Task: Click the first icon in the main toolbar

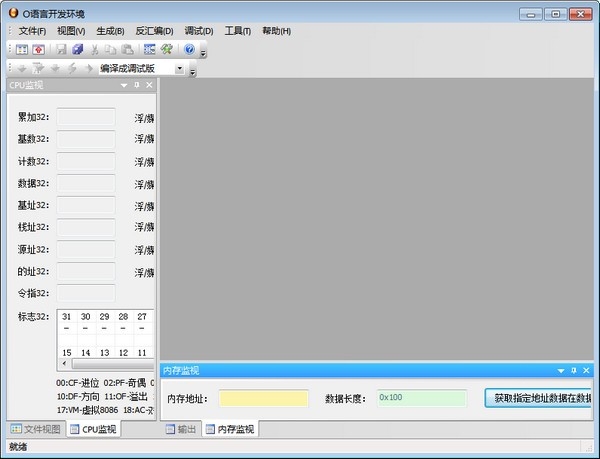Action: (21, 49)
